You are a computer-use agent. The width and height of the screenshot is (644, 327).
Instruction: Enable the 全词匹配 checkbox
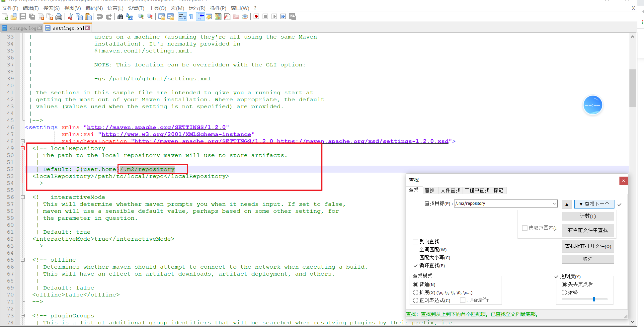coord(416,250)
